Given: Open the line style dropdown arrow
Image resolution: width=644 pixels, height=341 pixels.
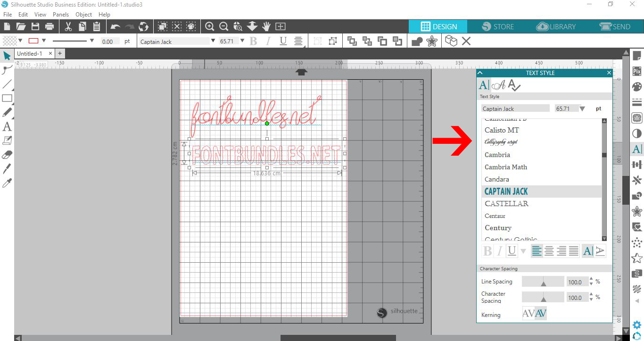Looking at the screenshot, I should (x=92, y=41).
